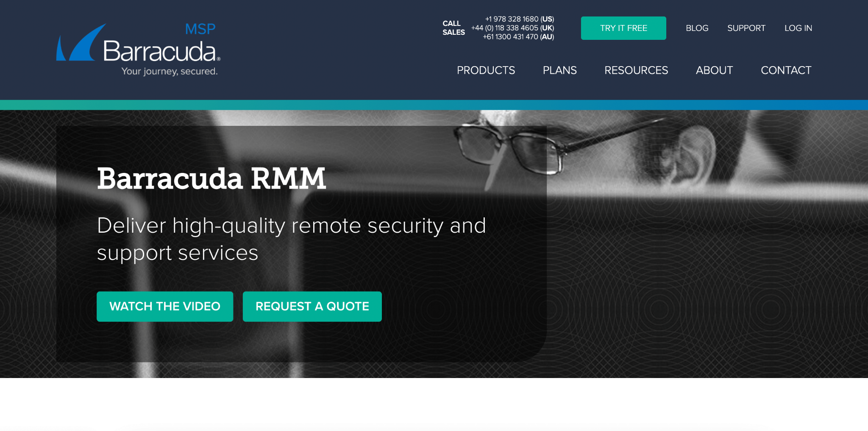Viewport: 868px width, 431px height.
Task: Open the PRODUCTS menu
Action: pos(486,70)
